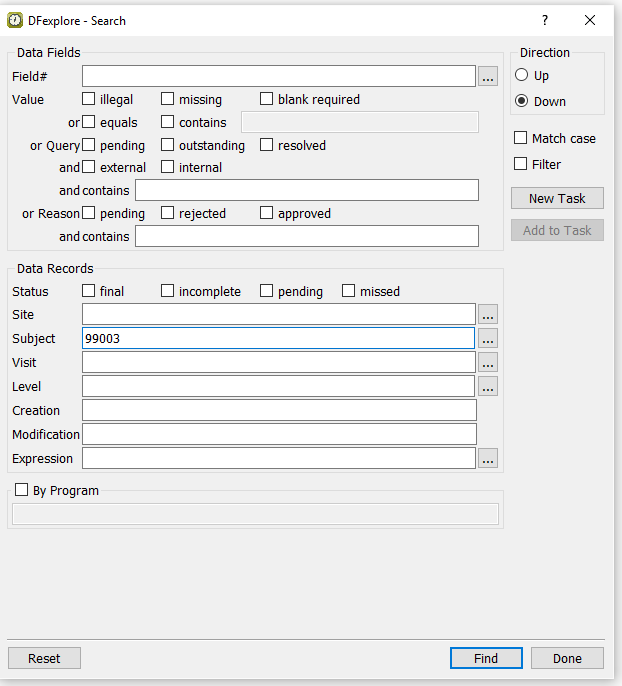Image resolution: width=622 pixels, height=686 pixels.
Task: Select the Down direction radio button
Action: click(x=521, y=101)
